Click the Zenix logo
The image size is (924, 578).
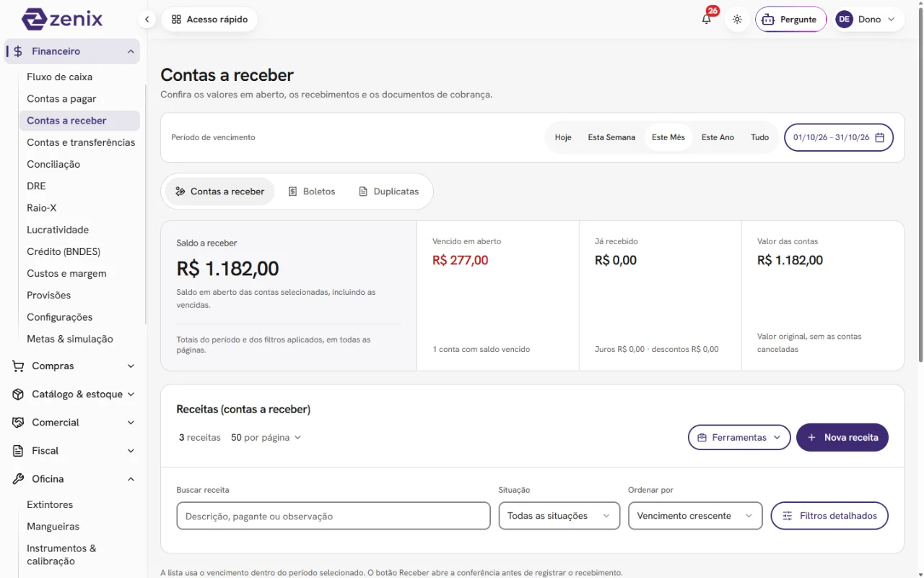pos(62,20)
